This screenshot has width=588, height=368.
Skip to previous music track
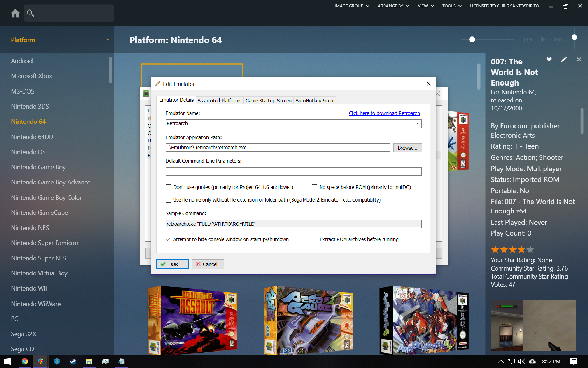[528, 39]
